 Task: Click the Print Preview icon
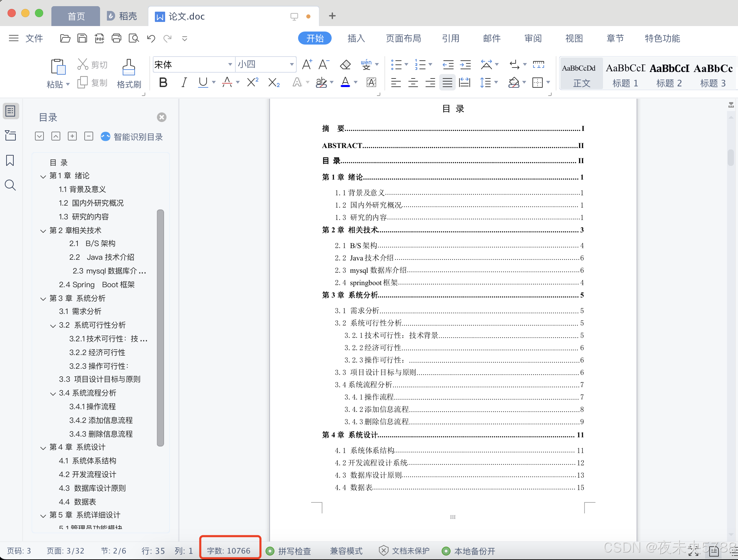[x=134, y=38]
